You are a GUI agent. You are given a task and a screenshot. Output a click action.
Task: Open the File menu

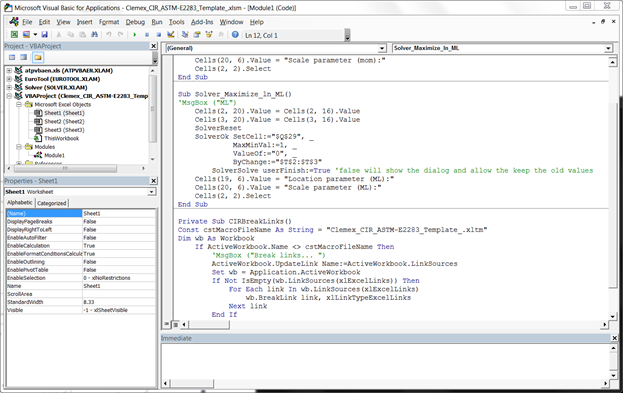[x=27, y=22]
